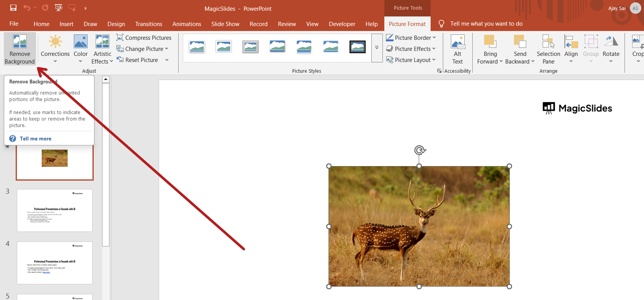
Task: Click the MagicSlides logo on the slide
Action: 577,108
